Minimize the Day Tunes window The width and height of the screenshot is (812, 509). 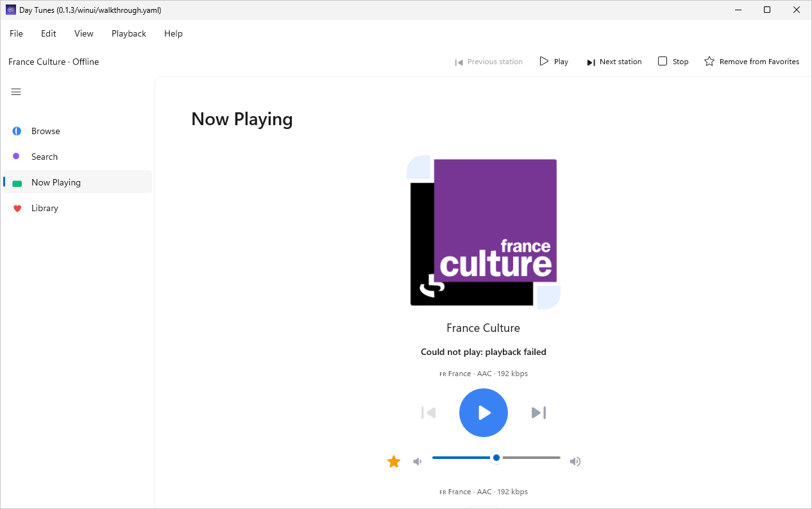click(x=738, y=10)
